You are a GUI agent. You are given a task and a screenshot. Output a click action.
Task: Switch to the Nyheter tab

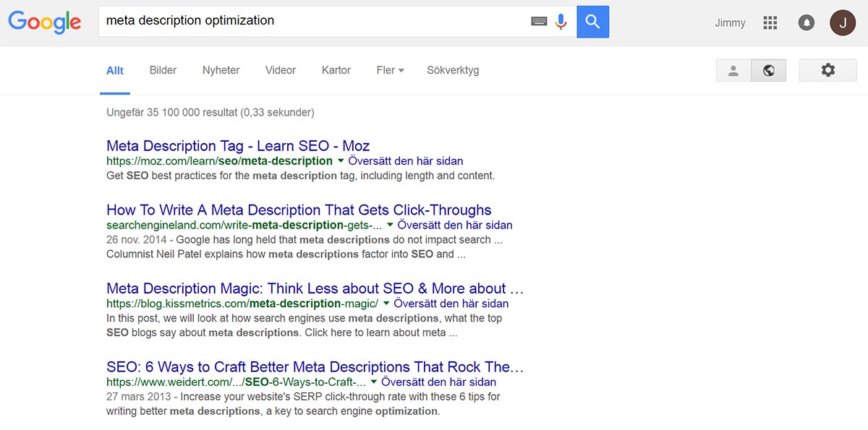tap(221, 70)
